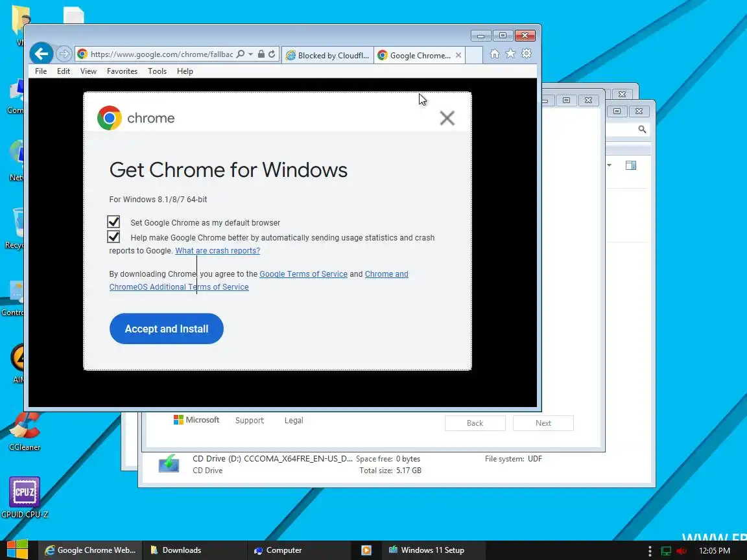Refresh the page with reload icon
Viewport: 747px width, 560px height.
272,54
